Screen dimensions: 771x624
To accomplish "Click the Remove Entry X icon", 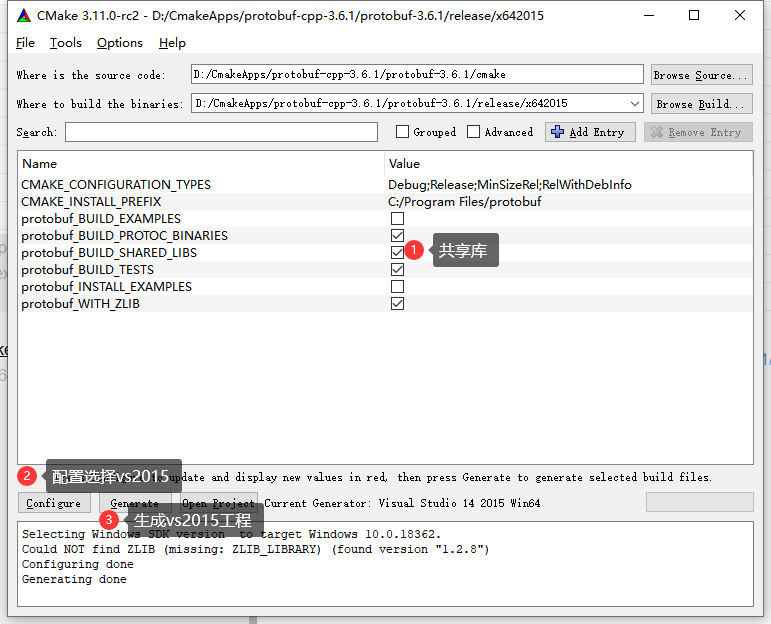I will [656, 132].
